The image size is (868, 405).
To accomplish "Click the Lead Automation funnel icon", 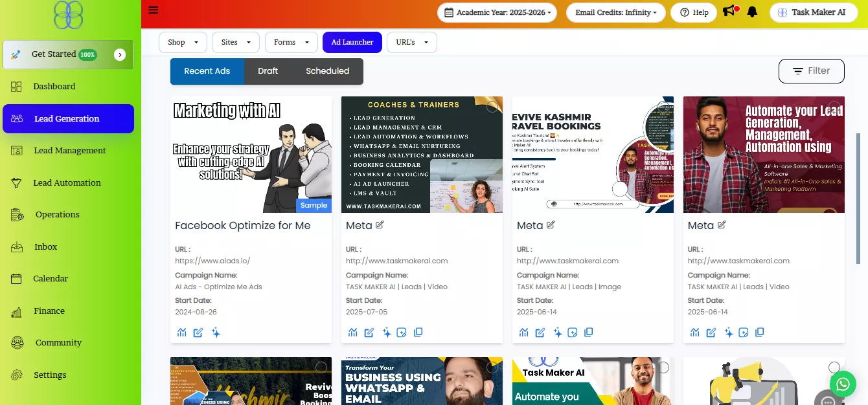I will (x=17, y=183).
